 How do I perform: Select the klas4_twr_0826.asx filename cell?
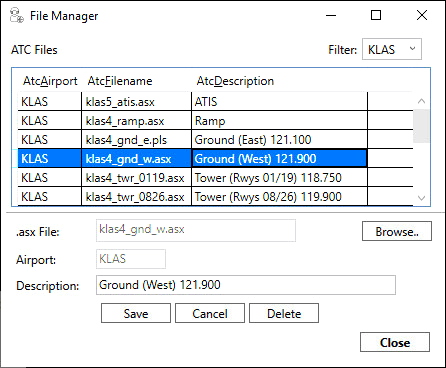[136, 196]
